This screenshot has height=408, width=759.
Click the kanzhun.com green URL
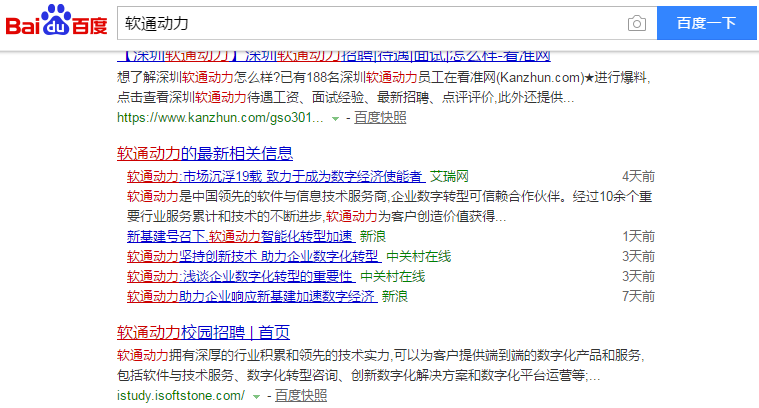click(x=220, y=118)
